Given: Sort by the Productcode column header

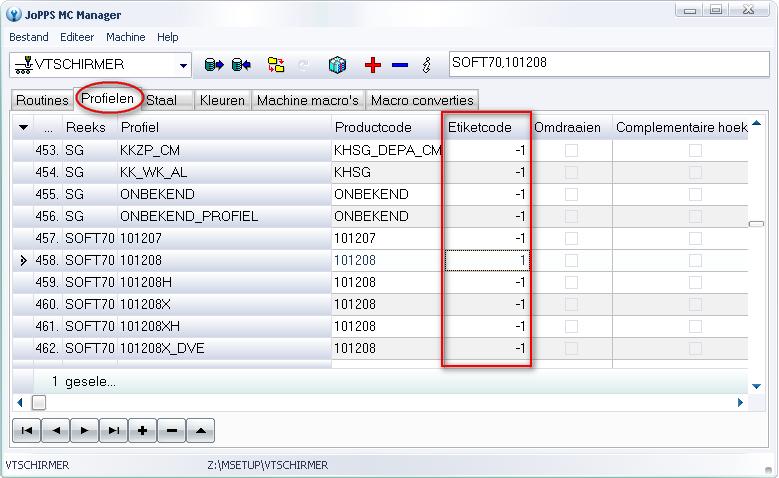Looking at the screenshot, I should pyautogui.click(x=388, y=127).
